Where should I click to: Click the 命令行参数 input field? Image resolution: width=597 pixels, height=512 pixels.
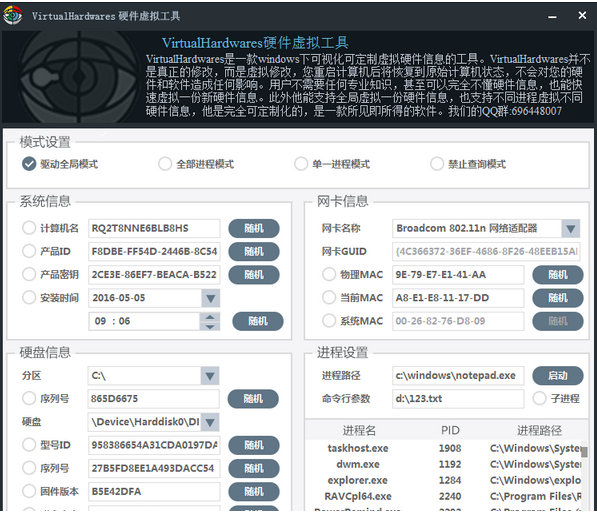pyautogui.click(x=458, y=399)
